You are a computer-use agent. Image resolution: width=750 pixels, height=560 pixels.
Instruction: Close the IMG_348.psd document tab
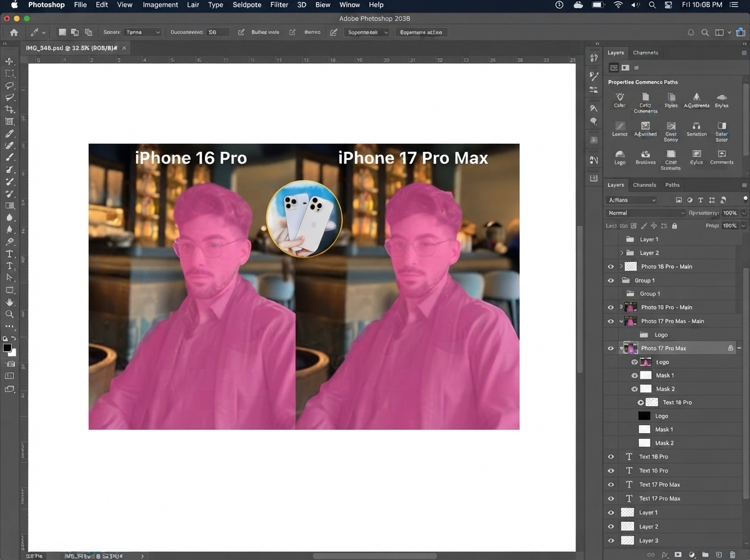click(x=124, y=48)
